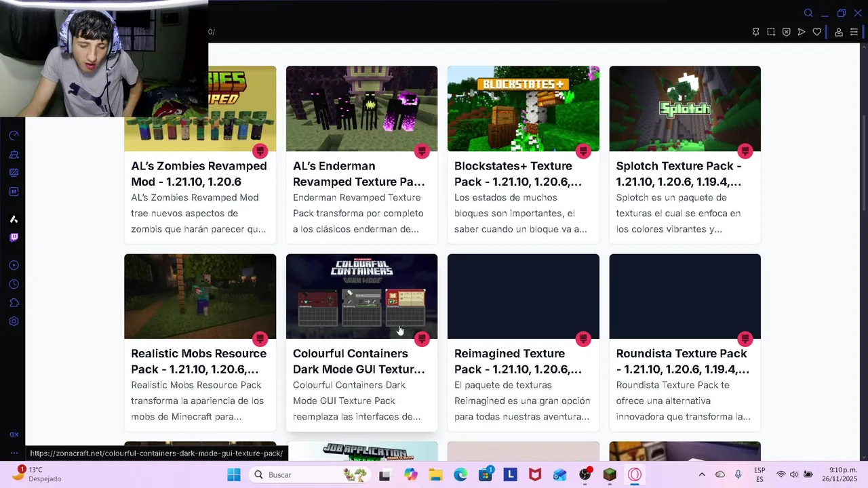The image size is (868, 488).
Task: Open the Splotch Texture Pack title link
Action: 679,174
